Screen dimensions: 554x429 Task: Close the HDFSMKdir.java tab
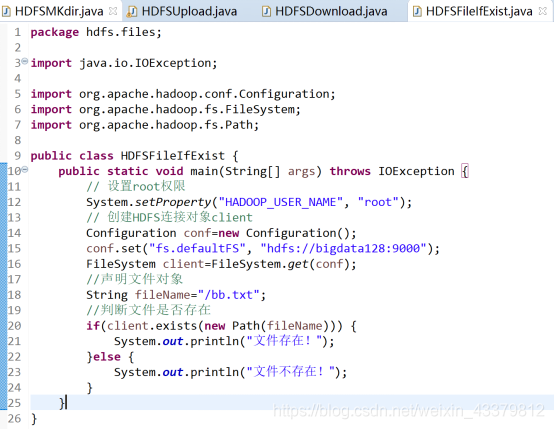(x=113, y=11)
